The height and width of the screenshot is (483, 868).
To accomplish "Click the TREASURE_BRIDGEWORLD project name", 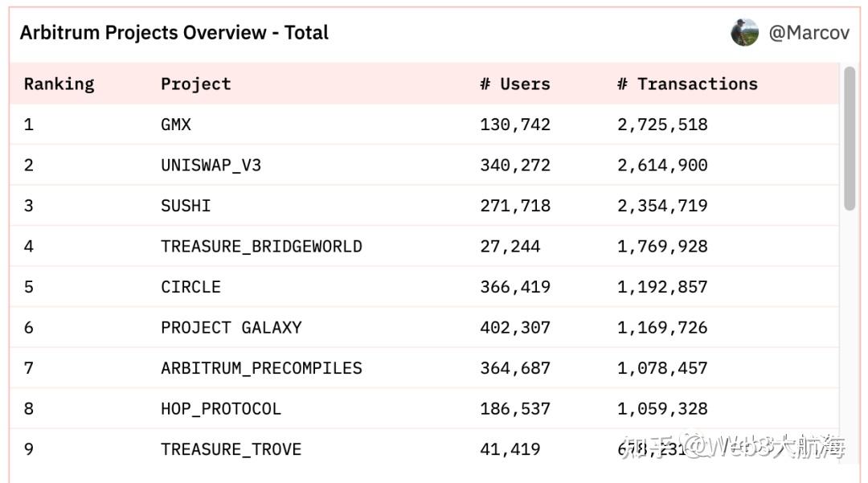I will pos(261,247).
